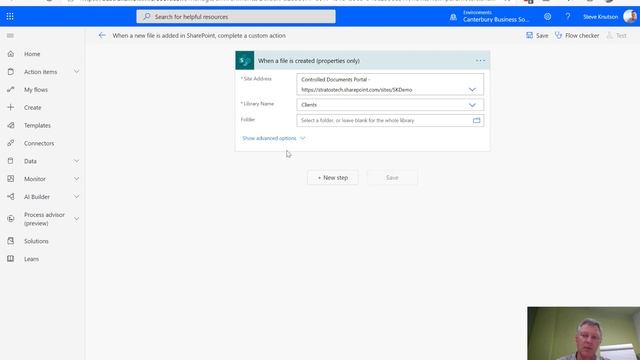The width and height of the screenshot is (640, 360).
Task: Click the presenter webcam thumbnail
Action: point(584,333)
